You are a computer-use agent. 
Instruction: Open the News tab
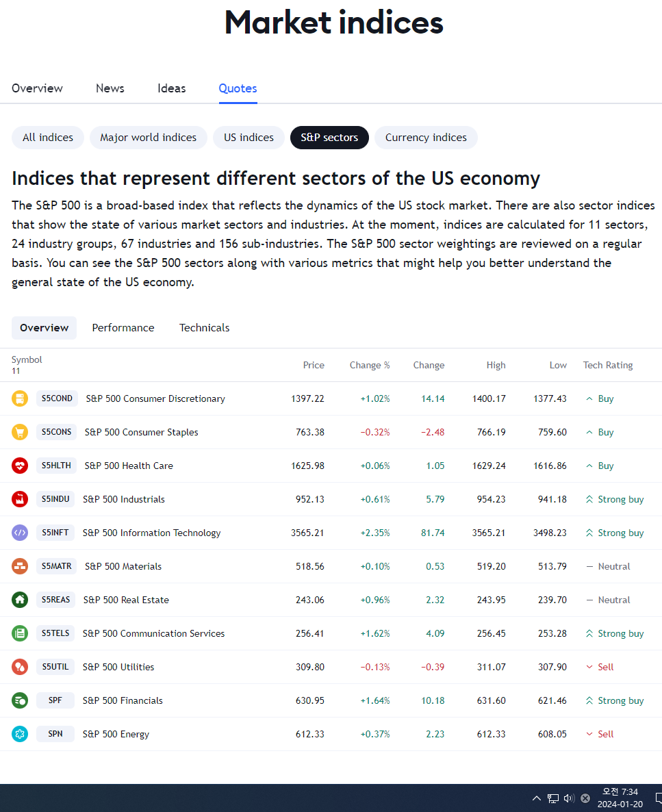pos(110,88)
